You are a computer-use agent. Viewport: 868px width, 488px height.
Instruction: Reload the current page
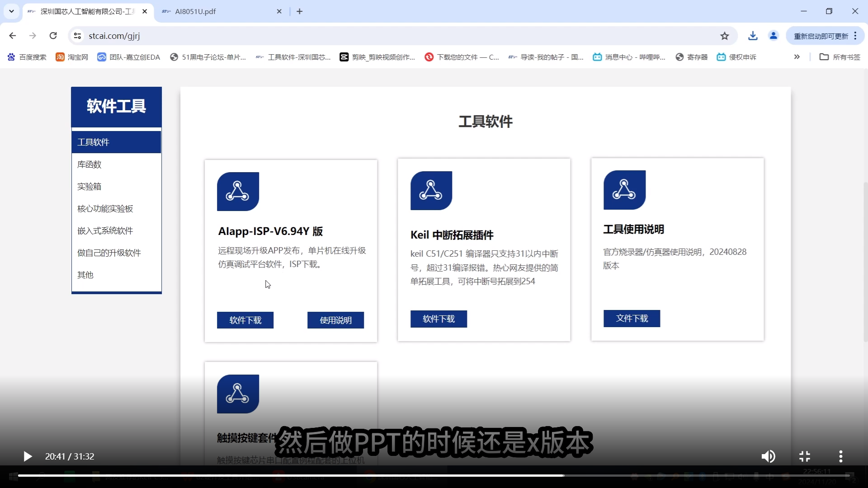(53, 36)
